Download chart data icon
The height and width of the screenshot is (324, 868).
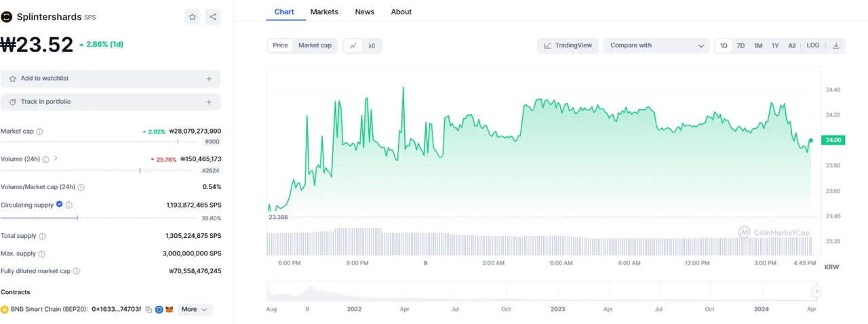click(836, 46)
